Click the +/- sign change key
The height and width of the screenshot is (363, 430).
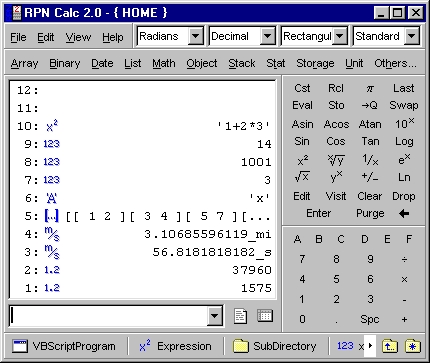point(370,177)
